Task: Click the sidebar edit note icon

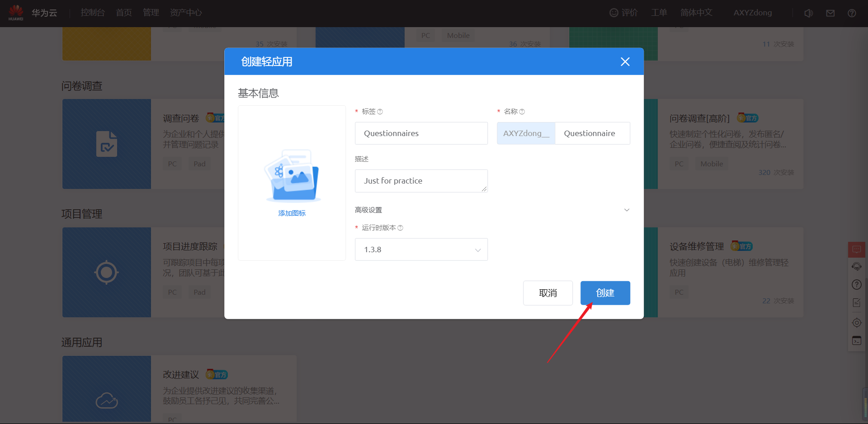Action: click(857, 302)
